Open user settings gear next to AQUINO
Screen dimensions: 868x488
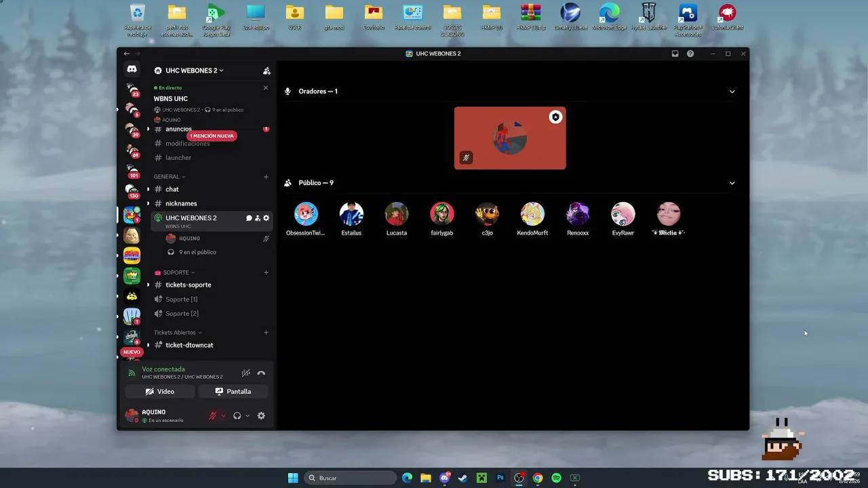[261, 415]
